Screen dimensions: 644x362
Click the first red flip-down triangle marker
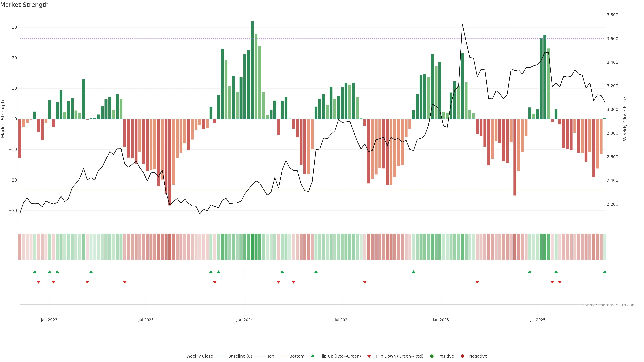coord(39,282)
